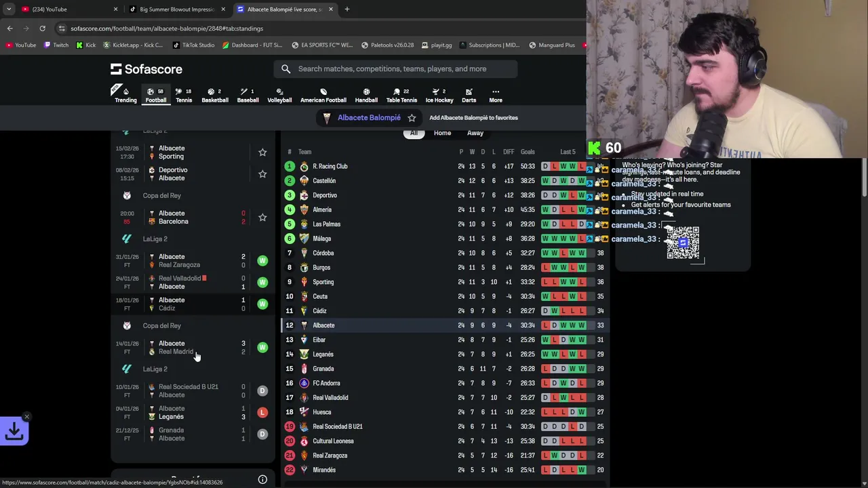Screen dimensions: 868x488
Task: Select the American Football sport icon
Action: [323, 95]
